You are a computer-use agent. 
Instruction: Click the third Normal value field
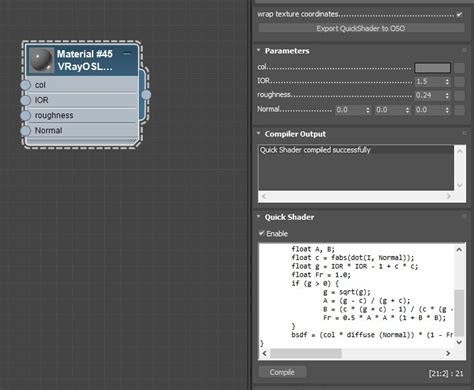click(429, 110)
